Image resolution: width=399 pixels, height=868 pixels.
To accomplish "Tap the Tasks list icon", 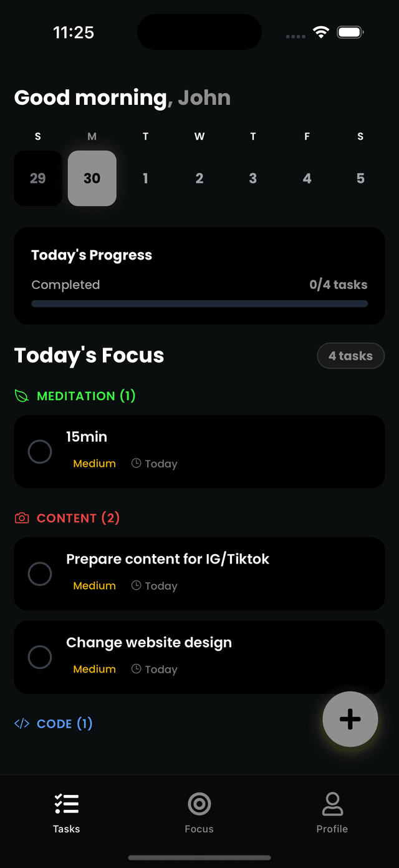I will tap(66, 803).
